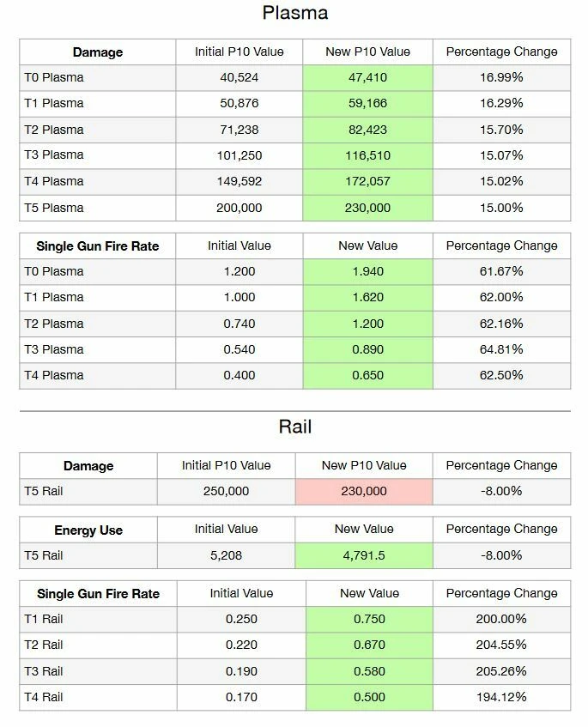588x727 pixels.
Task: Select the 205.26% cell for T3 Rail
Action: [x=501, y=671]
